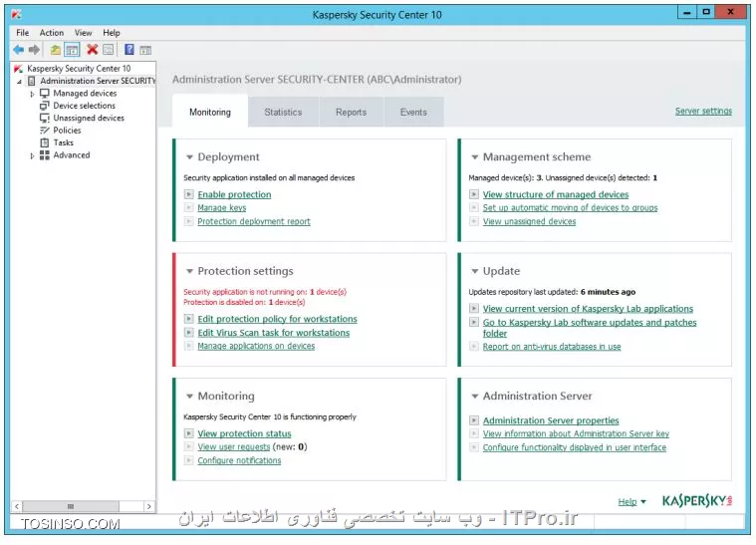Click the Up one level folder icon

tap(56, 50)
